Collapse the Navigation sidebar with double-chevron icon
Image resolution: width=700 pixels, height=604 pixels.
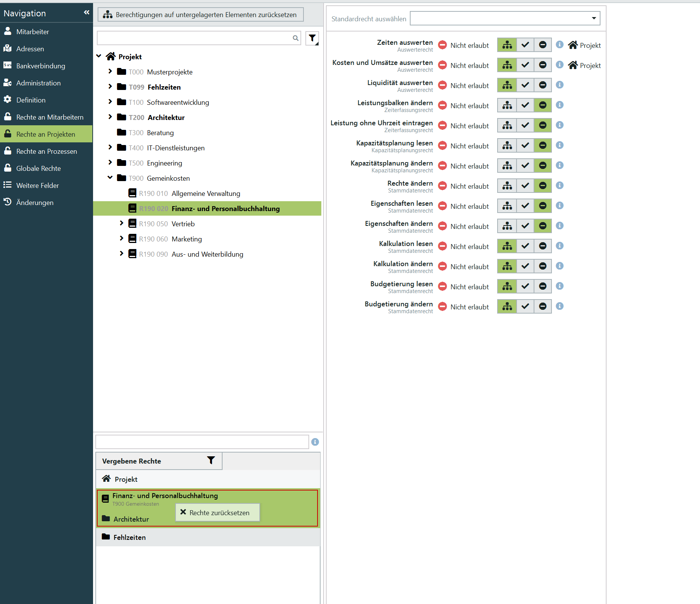[87, 13]
